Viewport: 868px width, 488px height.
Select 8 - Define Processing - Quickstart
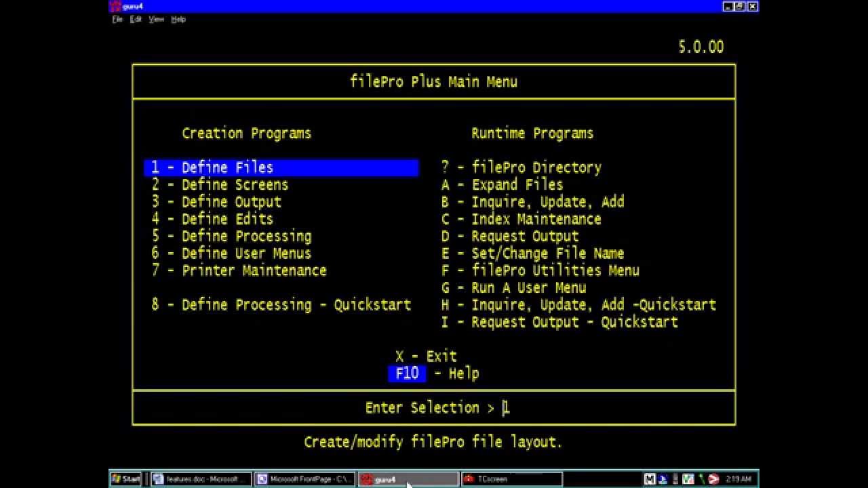(281, 305)
